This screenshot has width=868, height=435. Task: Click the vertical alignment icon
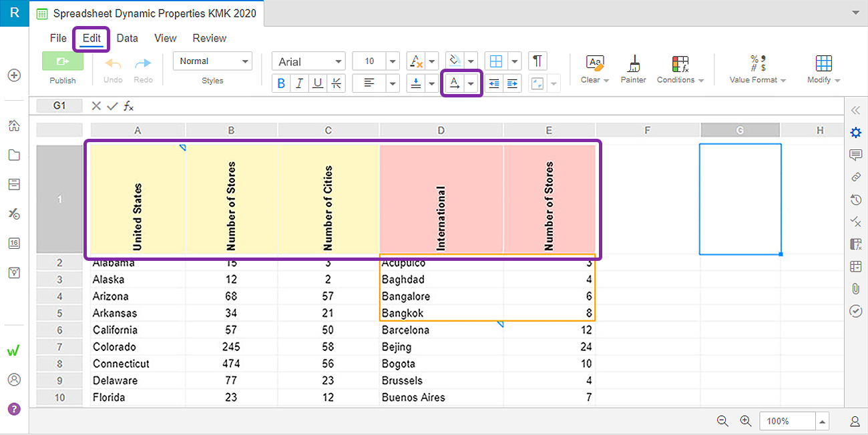coord(416,83)
